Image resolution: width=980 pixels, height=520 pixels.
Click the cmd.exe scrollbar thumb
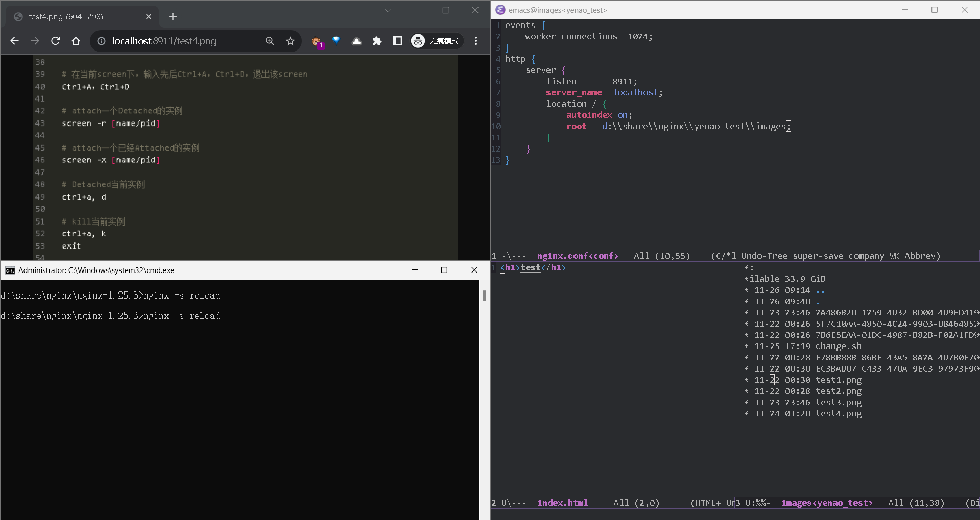tap(485, 295)
